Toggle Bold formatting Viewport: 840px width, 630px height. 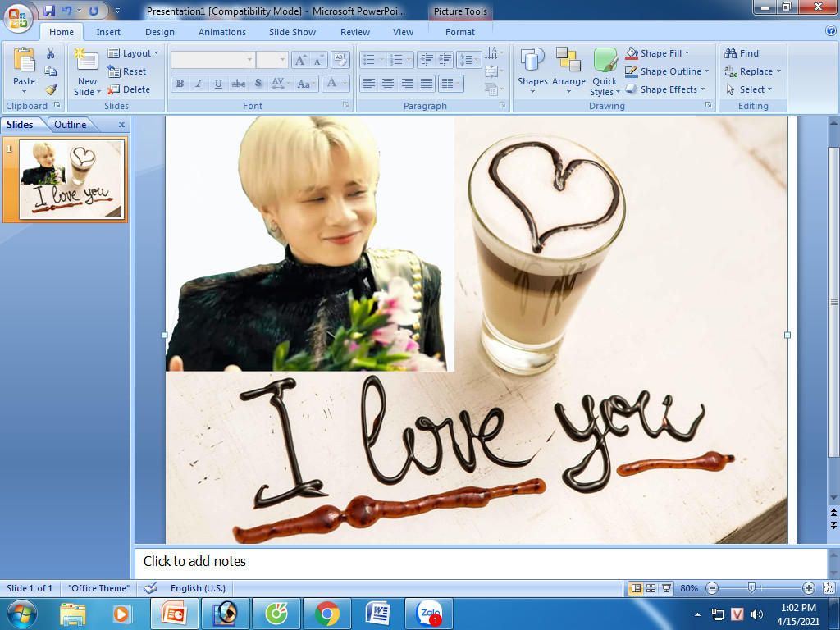click(x=180, y=84)
